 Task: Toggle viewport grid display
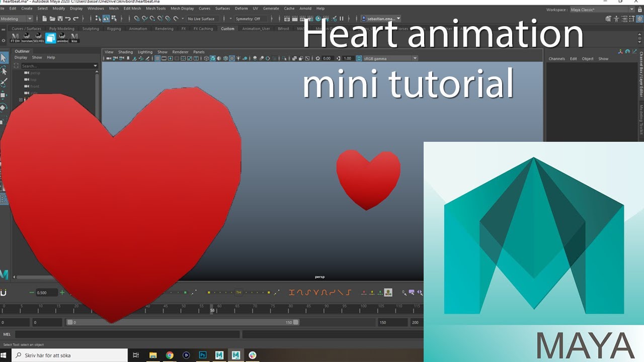tap(157, 58)
